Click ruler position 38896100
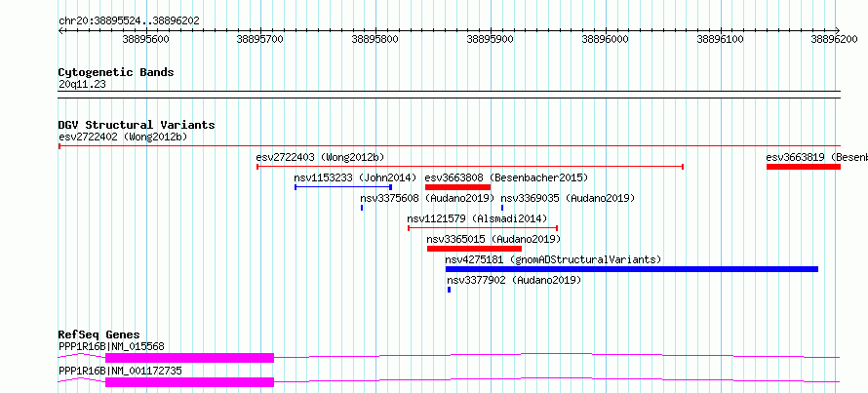This screenshot has width=868, height=393. tap(721, 39)
